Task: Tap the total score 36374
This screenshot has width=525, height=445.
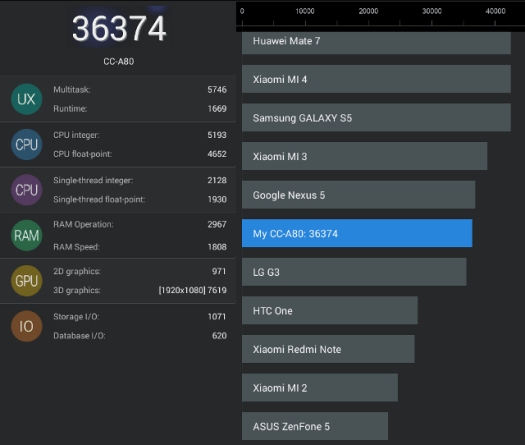Action: (119, 29)
